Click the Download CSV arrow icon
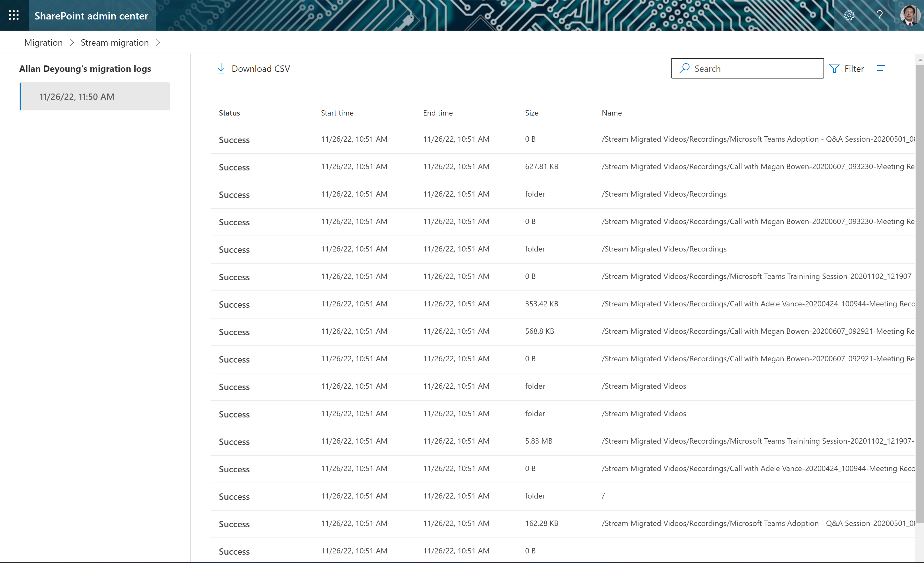The width and height of the screenshot is (924, 563). pos(221,68)
